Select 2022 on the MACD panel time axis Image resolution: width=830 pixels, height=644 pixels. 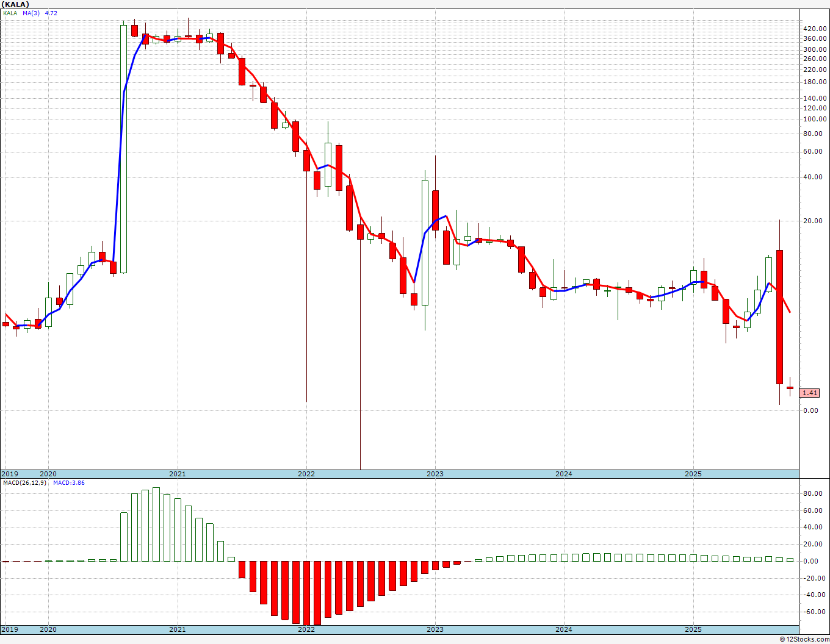pyautogui.click(x=306, y=629)
